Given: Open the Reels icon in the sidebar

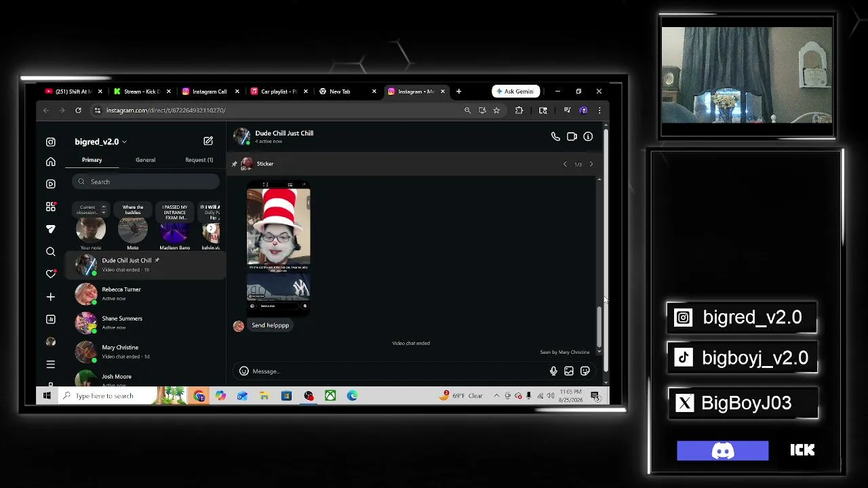Looking at the screenshot, I should (x=51, y=184).
